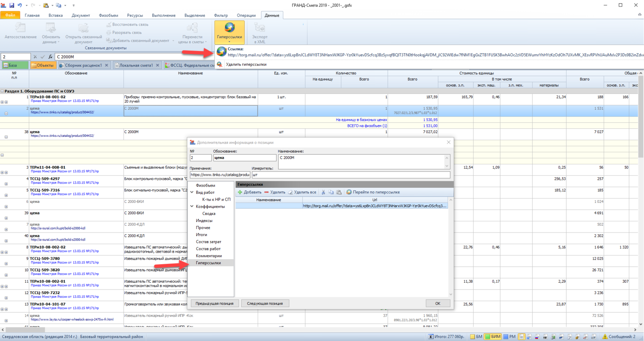Collapse the Коэффициенты tree node
Image resolution: width=644 pixels, height=341 pixels.
(192, 206)
